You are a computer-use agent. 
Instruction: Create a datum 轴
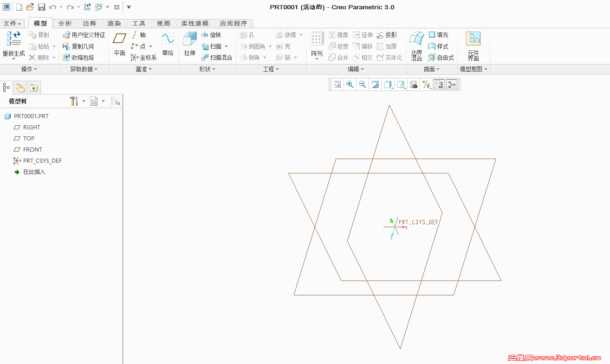[138, 35]
